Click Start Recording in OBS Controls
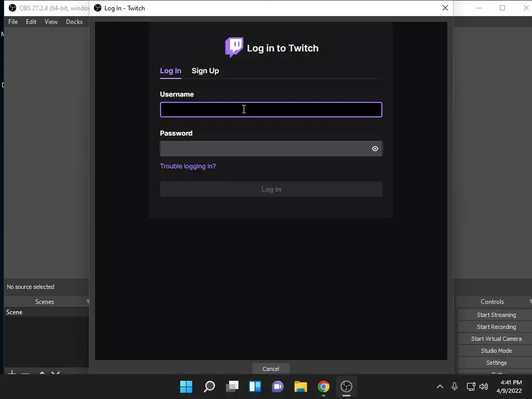The height and width of the screenshot is (399, 532). pyautogui.click(x=496, y=327)
